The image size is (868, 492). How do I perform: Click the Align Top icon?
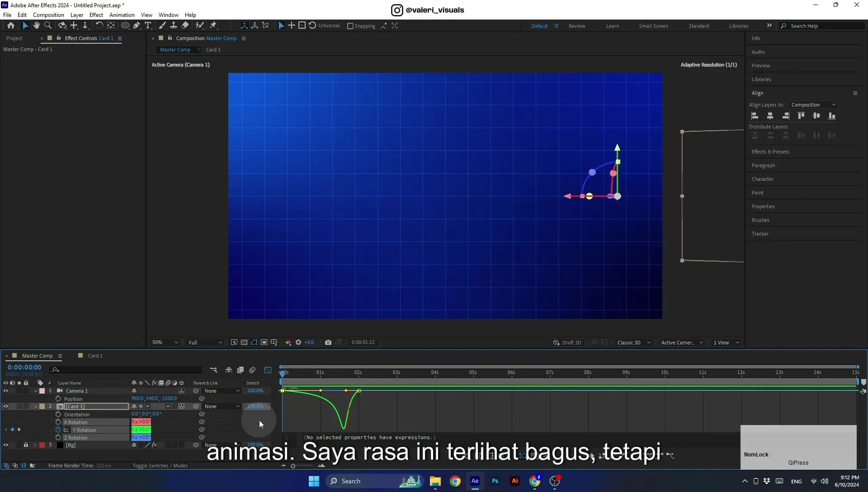[x=801, y=116]
